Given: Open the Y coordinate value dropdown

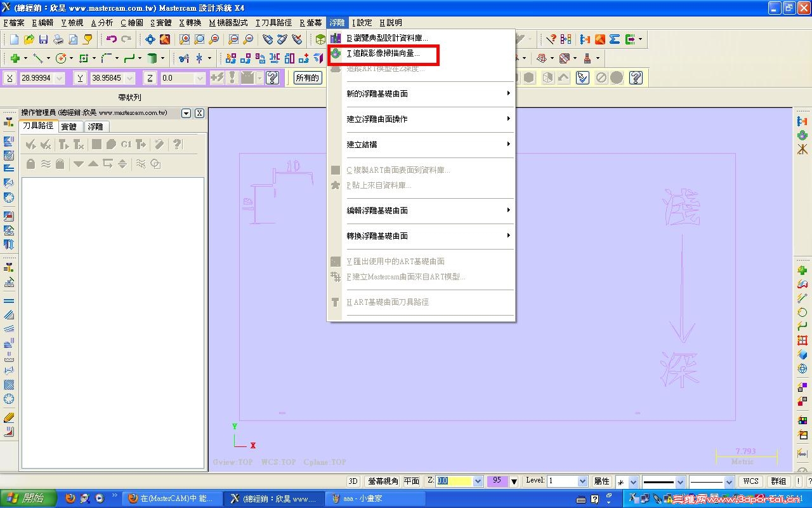Looking at the screenshot, I should tap(130, 78).
